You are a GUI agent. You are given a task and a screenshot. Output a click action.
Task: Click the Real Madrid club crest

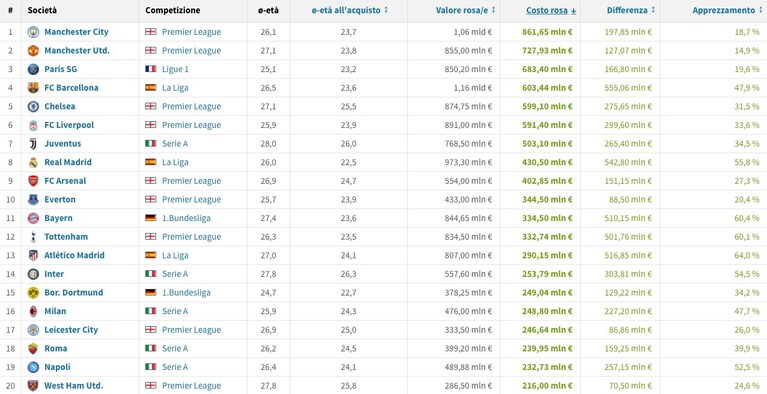click(x=33, y=162)
